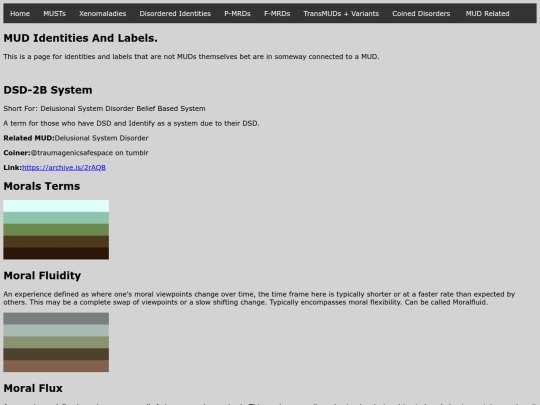
Task: Click the 'Related MUD:' label text
Action: pos(29,138)
